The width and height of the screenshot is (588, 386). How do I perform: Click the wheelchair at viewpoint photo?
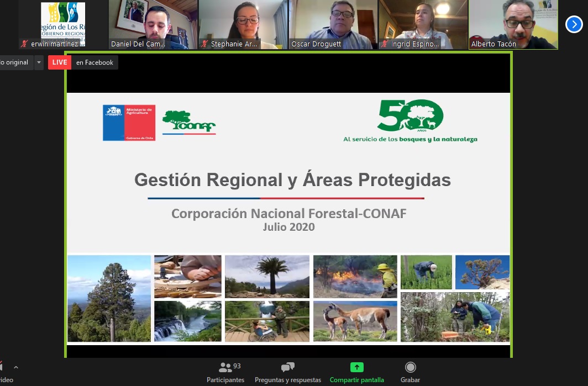click(x=267, y=321)
